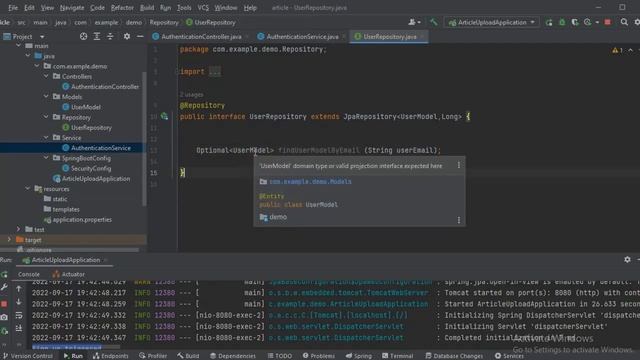Collapse the java folder

pyautogui.click(x=28, y=56)
